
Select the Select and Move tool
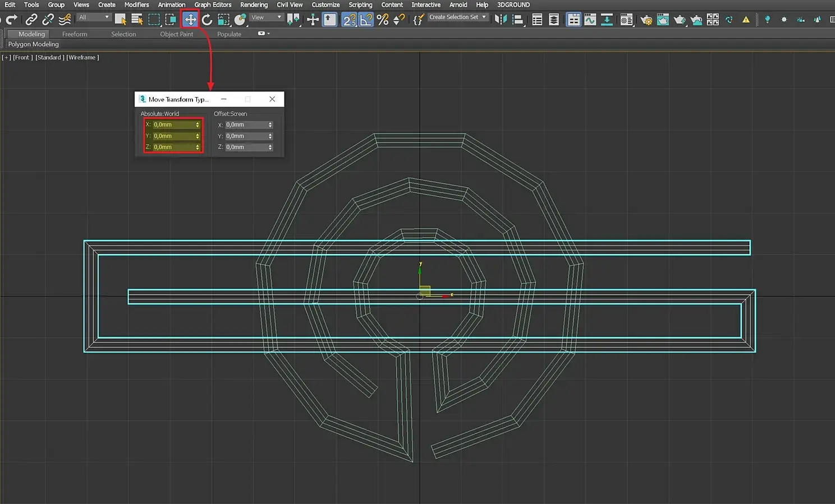tap(190, 20)
